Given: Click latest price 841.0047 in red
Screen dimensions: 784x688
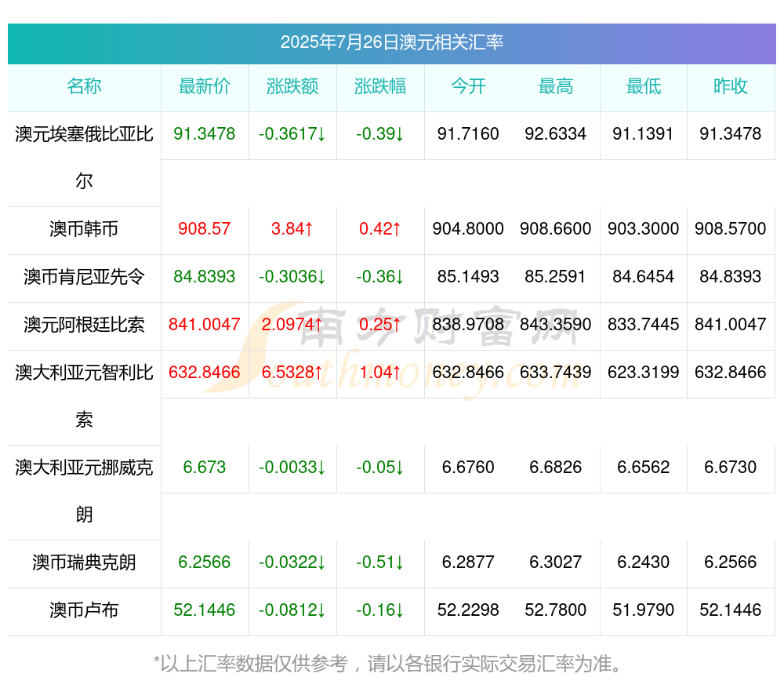Looking at the screenshot, I should (x=205, y=324).
